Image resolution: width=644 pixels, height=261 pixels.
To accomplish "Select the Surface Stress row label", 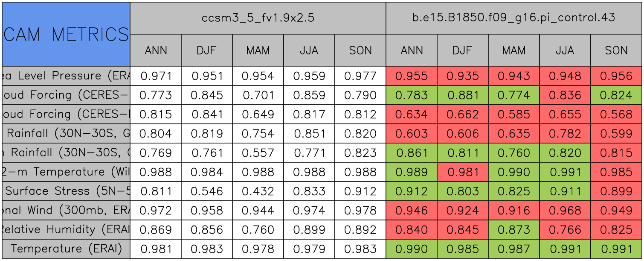I will click(x=66, y=191).
